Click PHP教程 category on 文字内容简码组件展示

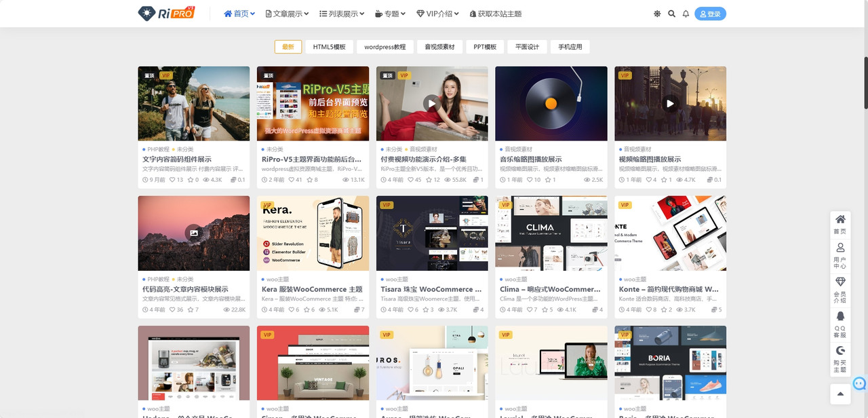click(x=158, y=149)
